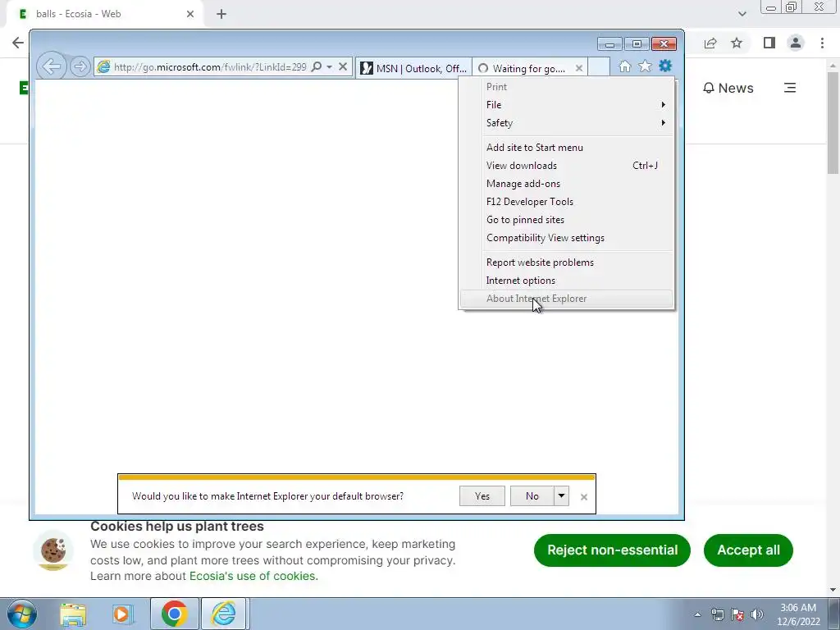
Task: Show hidden tray icons arrow
Action: 697,615
